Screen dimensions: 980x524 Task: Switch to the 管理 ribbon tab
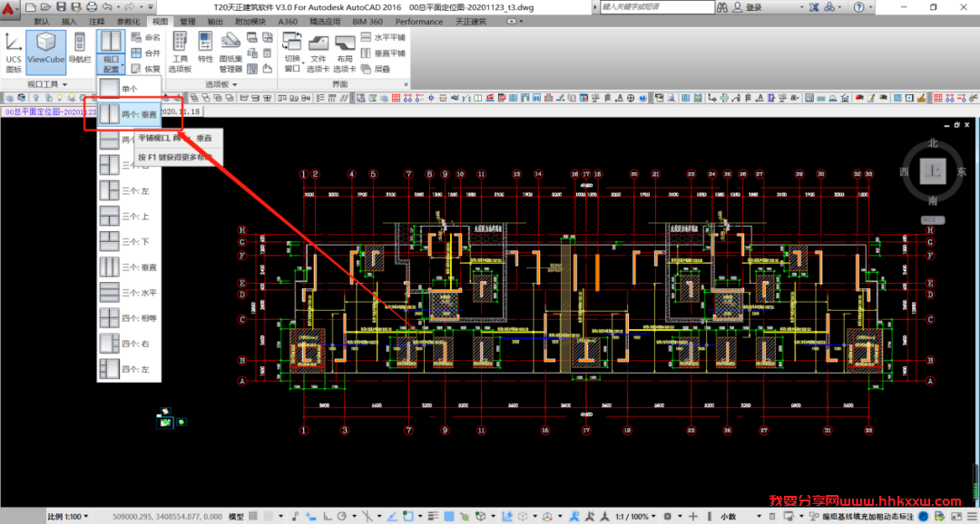click(x=188, y=21)
